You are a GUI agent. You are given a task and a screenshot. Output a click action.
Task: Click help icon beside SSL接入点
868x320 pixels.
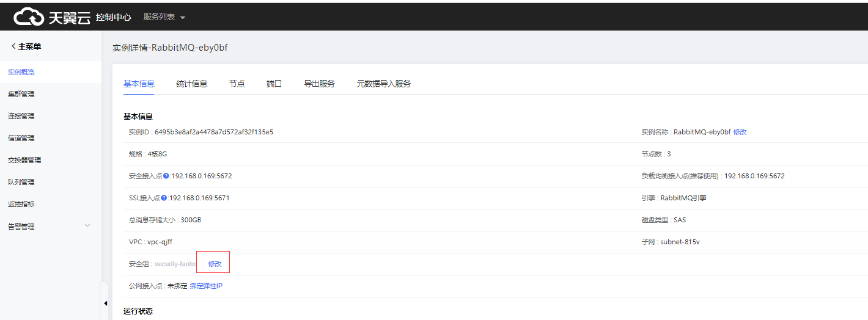point(163,198)
